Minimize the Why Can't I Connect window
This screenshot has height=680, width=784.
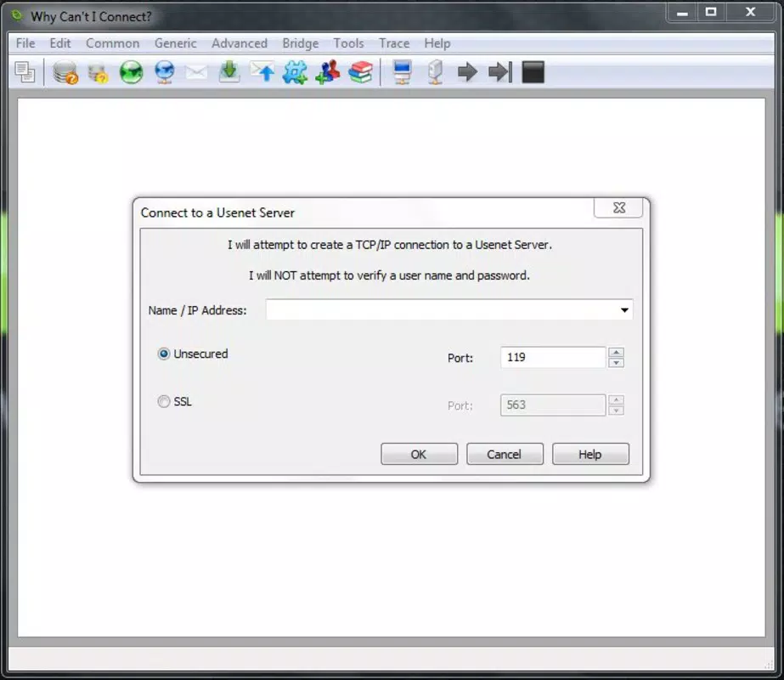point(683,12)
